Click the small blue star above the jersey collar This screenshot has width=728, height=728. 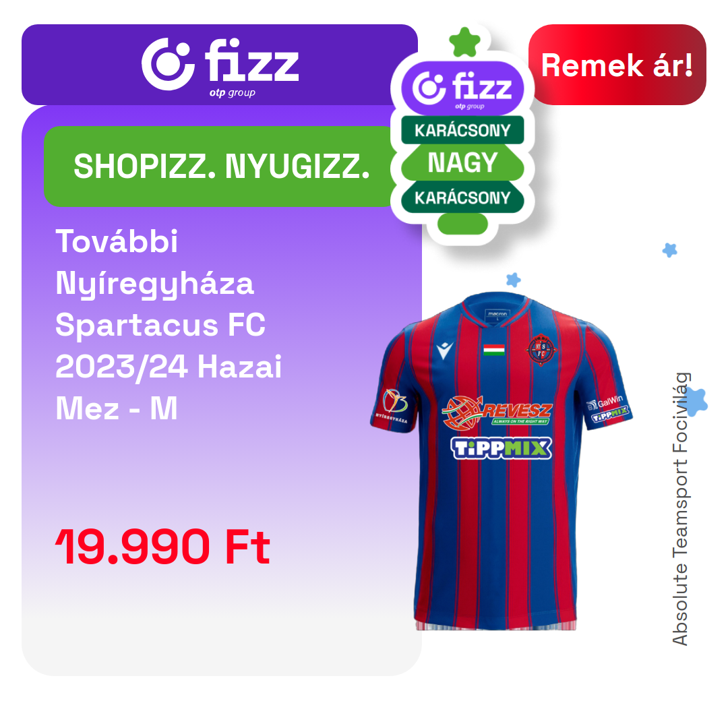(x=513, y=280)
